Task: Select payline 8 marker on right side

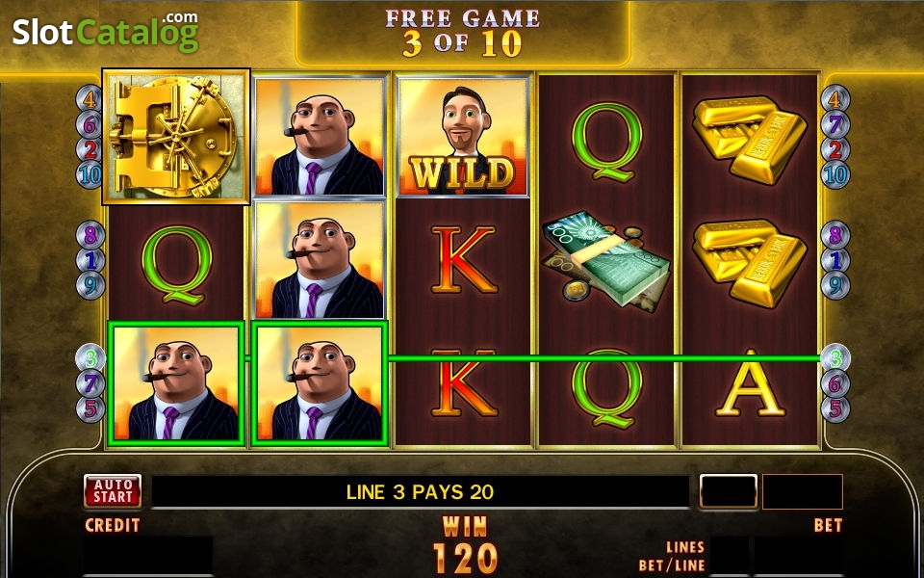Action: pyautogui.click(x=835, y=235)
